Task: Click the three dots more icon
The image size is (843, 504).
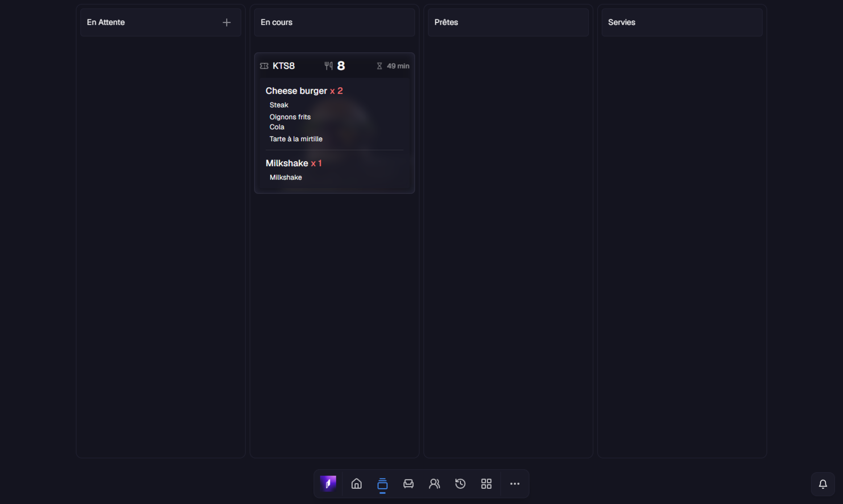Action: click(x=515, y=484)
